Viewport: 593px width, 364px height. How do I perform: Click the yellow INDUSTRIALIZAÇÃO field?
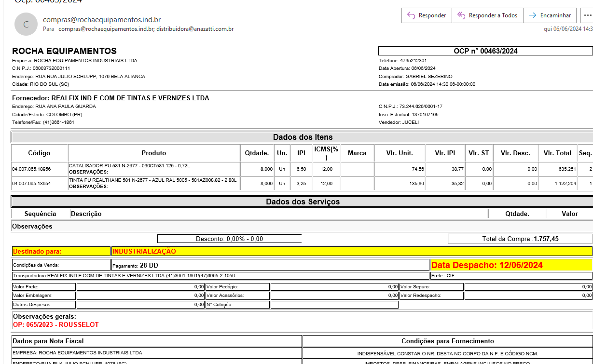click(x=351, y=251)
